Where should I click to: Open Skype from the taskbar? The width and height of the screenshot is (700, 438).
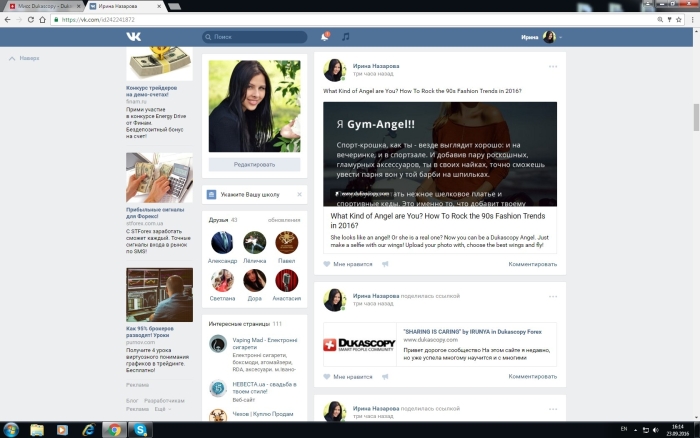click(x=140, y=430)
